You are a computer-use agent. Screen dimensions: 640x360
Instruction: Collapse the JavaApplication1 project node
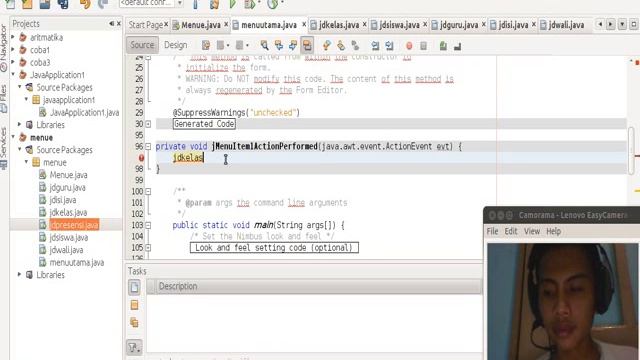pos(13,75)
